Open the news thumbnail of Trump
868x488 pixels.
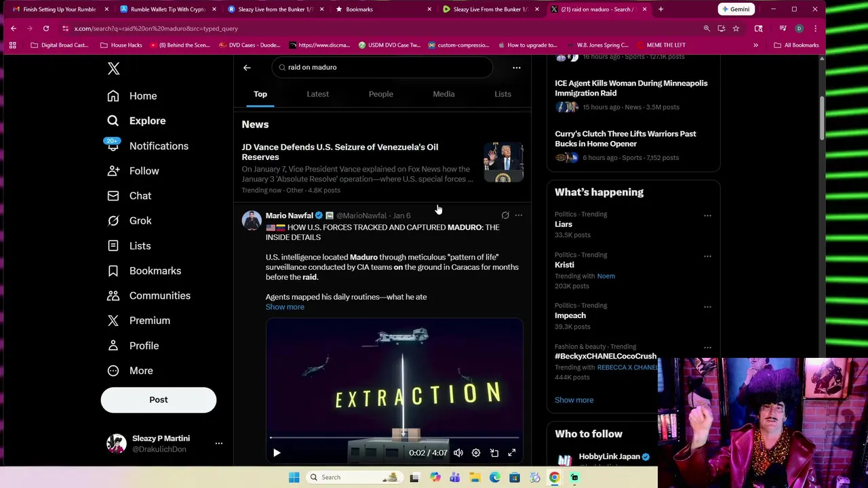pos(503,163)
